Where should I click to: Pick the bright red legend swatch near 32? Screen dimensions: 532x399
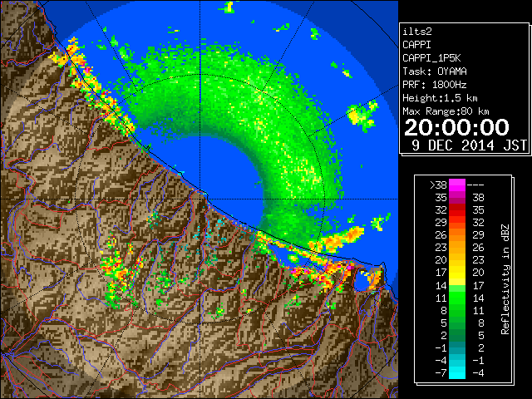click(x=457, y=210)
